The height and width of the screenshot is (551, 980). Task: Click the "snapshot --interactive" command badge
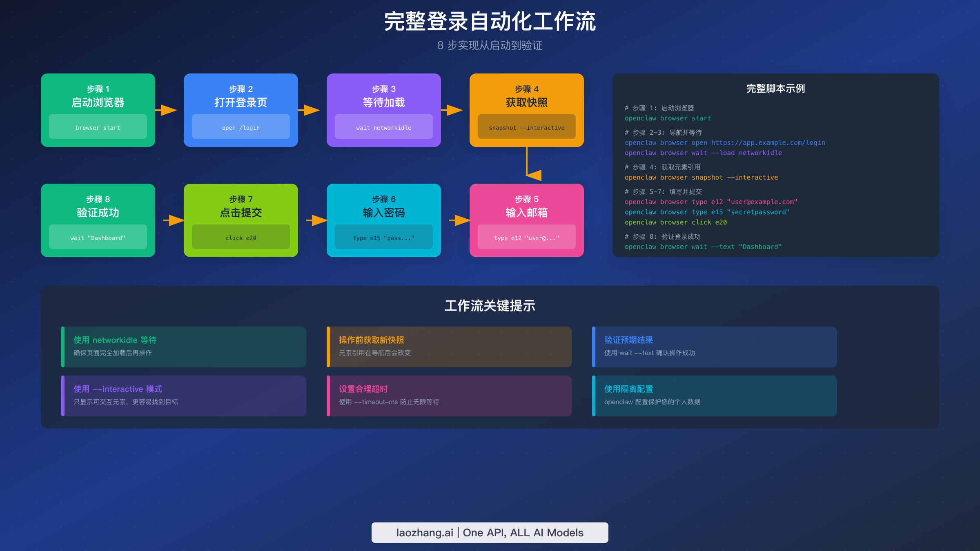tap(526, 127)
